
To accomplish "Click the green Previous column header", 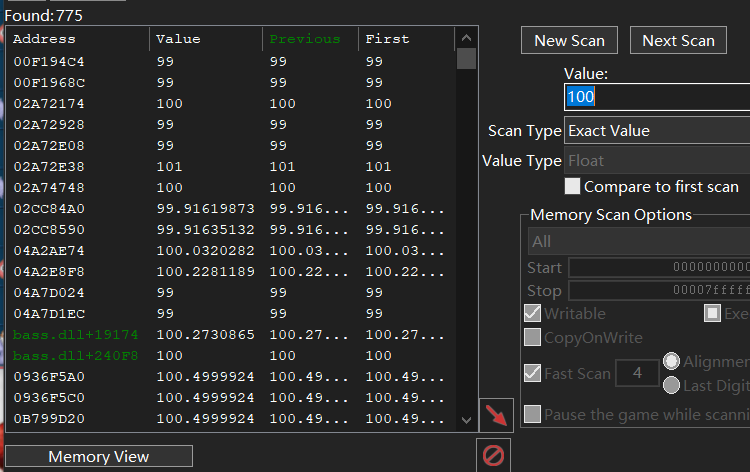I will (310, 39).
